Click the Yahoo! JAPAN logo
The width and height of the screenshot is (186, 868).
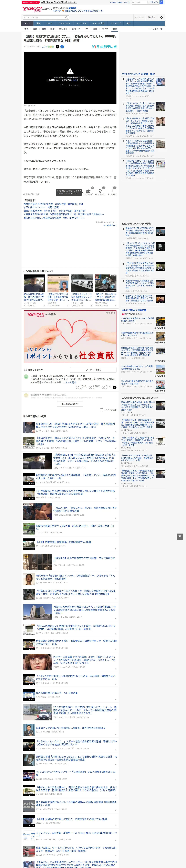point(32,9)
